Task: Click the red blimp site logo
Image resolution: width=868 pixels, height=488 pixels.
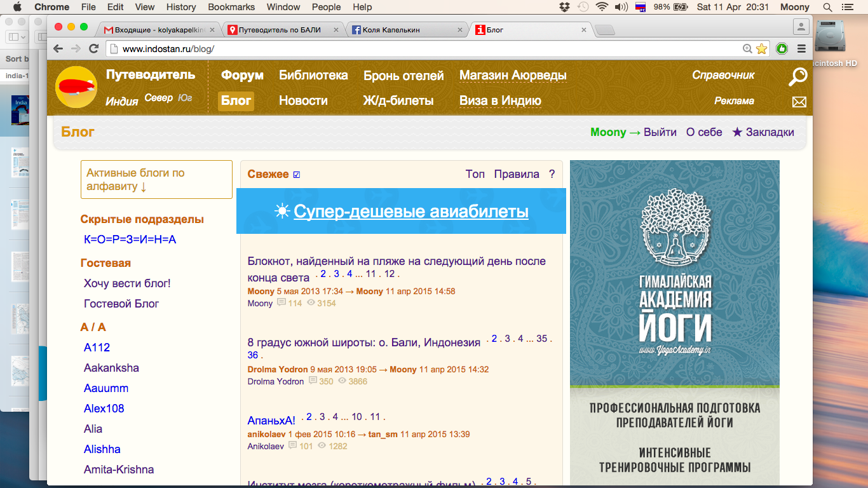Action: click(76, 87)
